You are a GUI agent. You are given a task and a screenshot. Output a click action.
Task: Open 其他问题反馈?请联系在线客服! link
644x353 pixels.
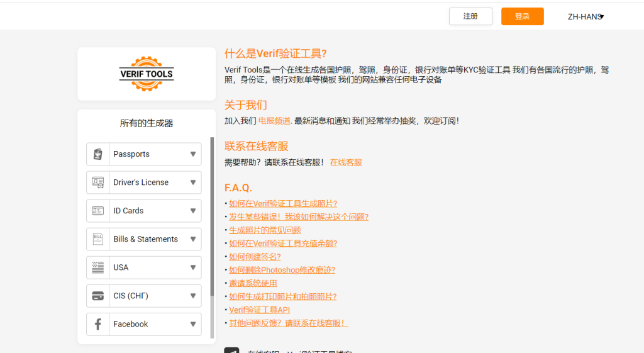289,323
